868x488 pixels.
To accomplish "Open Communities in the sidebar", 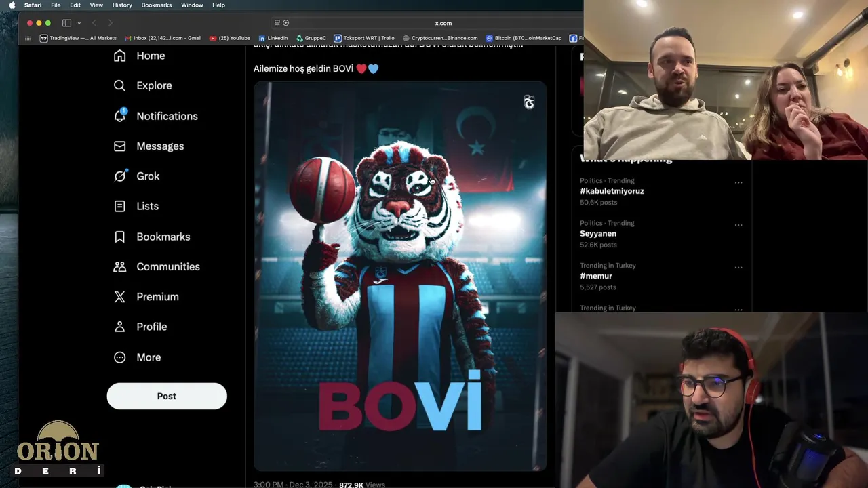I will (156, 266).
